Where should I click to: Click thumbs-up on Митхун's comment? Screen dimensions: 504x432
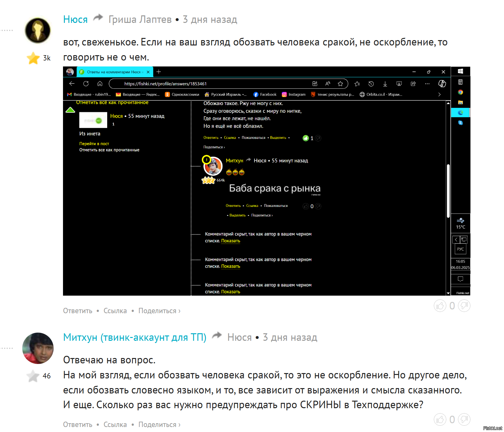click(x=440, y=419)
